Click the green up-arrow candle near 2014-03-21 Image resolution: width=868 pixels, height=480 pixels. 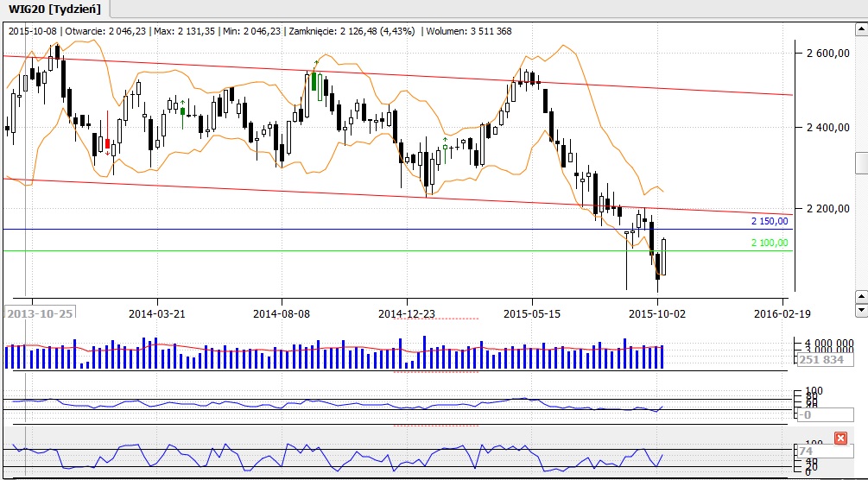182,110
